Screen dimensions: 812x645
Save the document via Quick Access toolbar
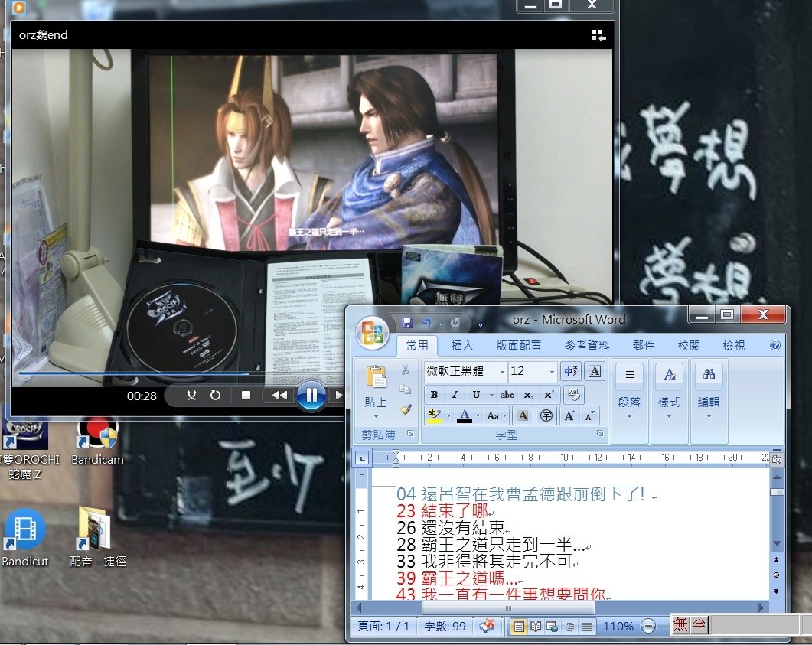407,323
